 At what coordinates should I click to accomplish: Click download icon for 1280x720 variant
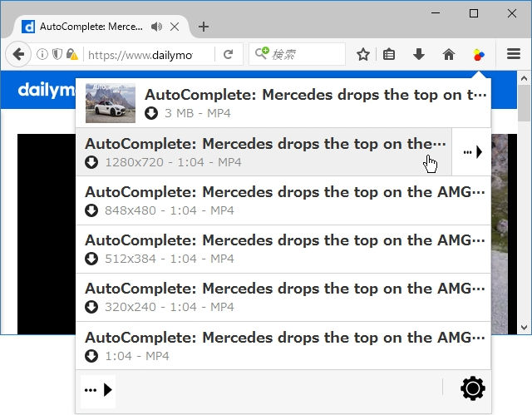pos(91,162)
